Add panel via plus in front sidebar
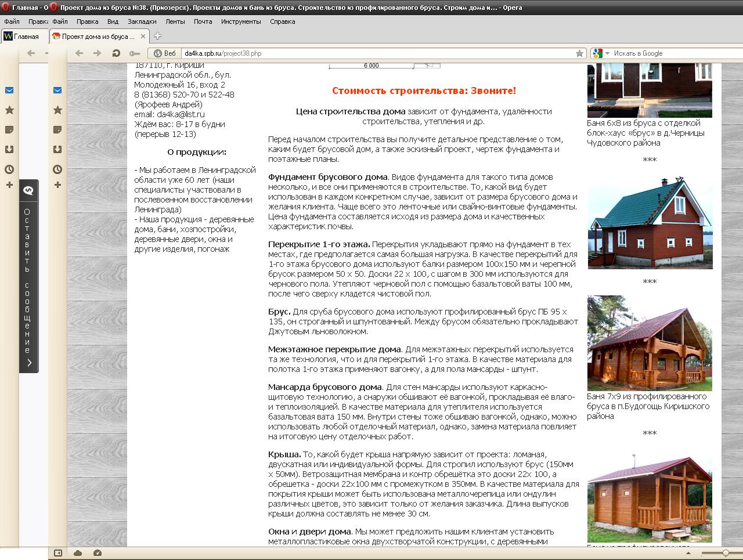Screen dimensions: 743x560 57,185
